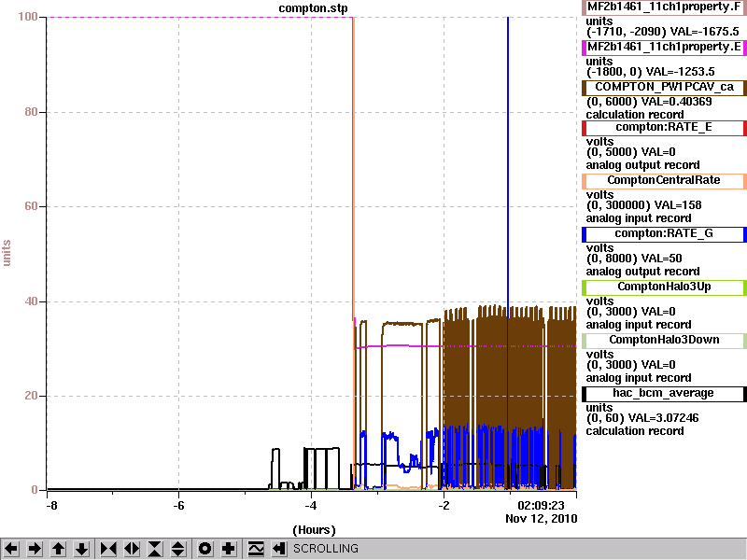Click the plus toolbar icon
This screenshot has height=560, width=747.
tap(228, 549)
